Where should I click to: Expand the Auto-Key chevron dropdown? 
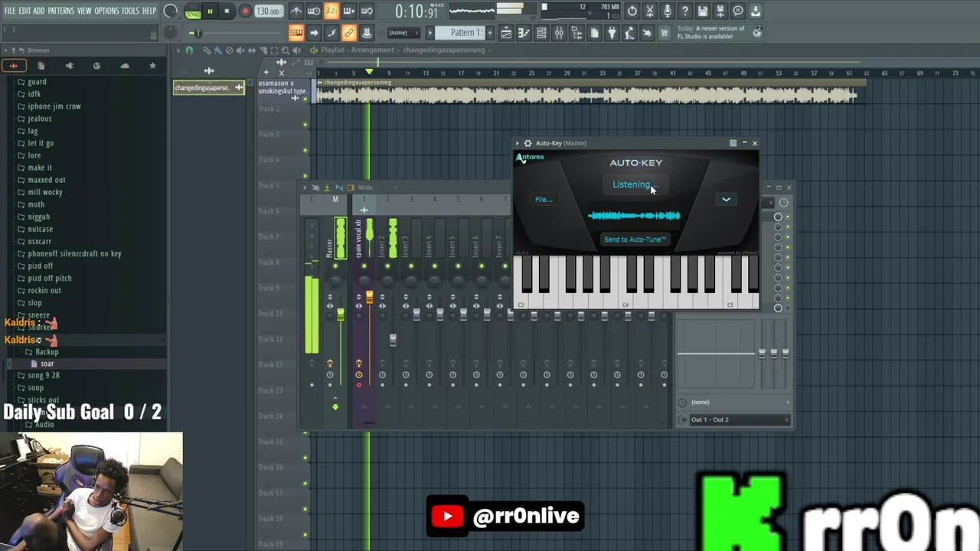(x=726, y=200)
